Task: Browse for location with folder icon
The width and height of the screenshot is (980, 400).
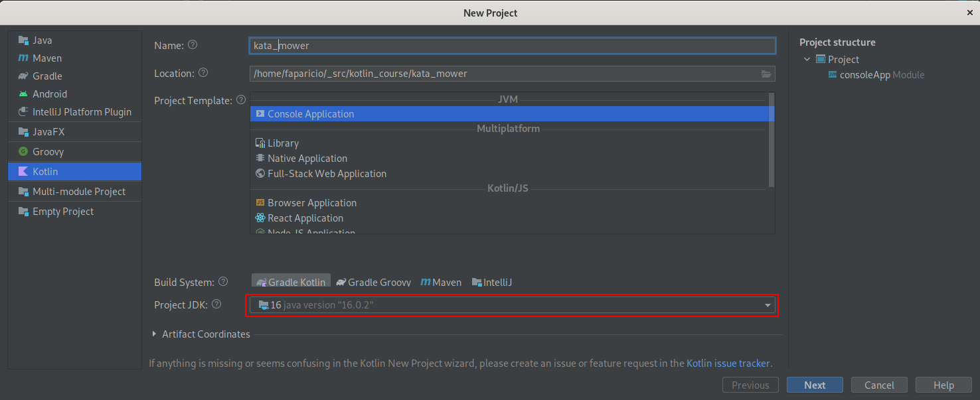Action: coord(766,74)
